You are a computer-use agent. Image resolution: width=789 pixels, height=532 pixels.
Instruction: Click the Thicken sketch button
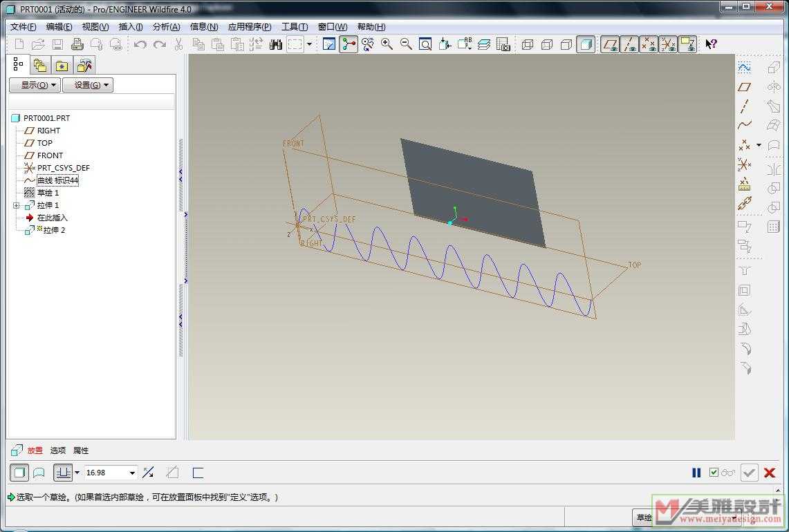pyautogui.click(x=198, y=473)
